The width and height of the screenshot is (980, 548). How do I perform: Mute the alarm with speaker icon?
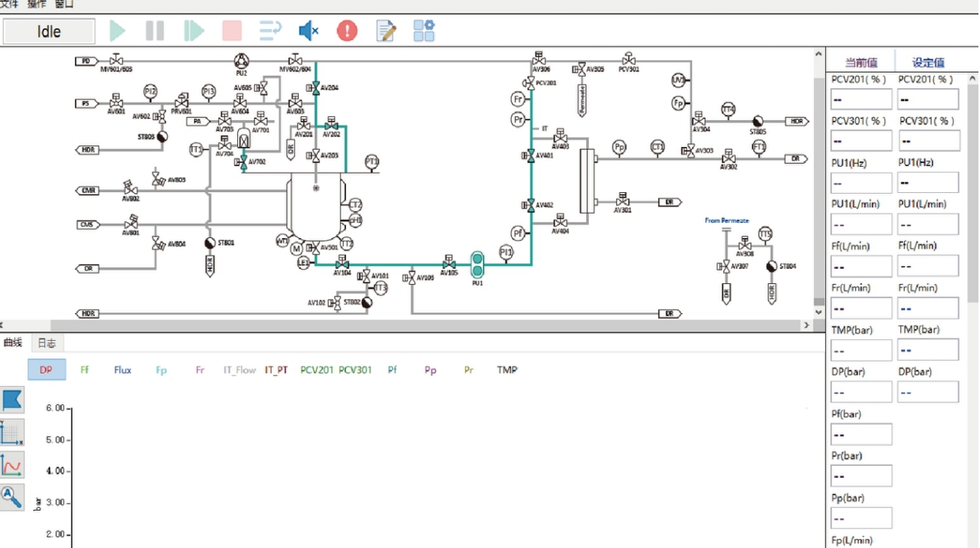[307, 32]
